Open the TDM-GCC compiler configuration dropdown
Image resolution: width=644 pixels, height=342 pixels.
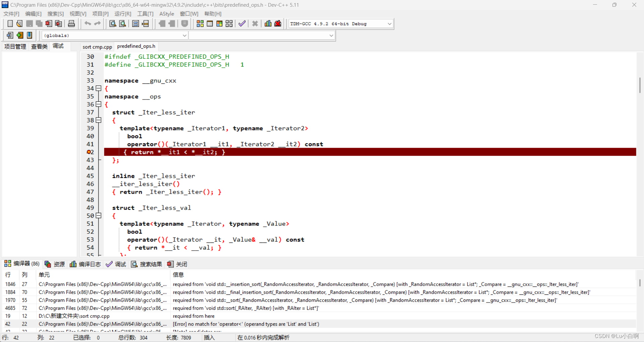(389, 23)
